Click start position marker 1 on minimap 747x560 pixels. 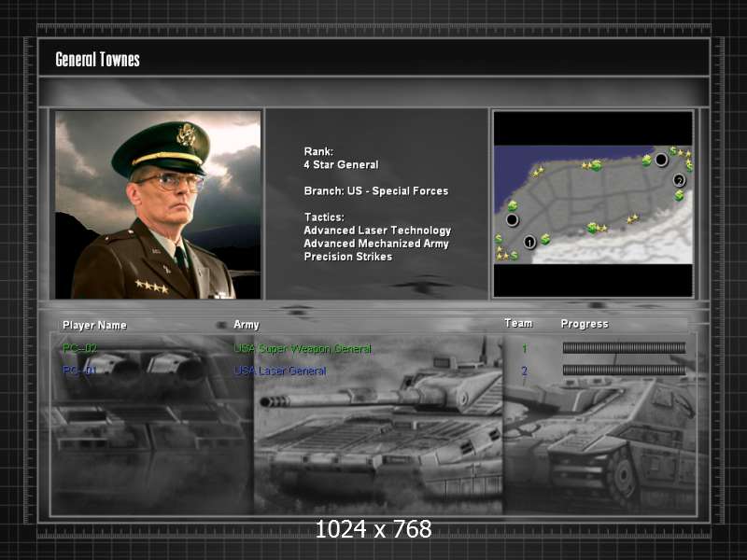pyautogui.click(x=529, y=242)
